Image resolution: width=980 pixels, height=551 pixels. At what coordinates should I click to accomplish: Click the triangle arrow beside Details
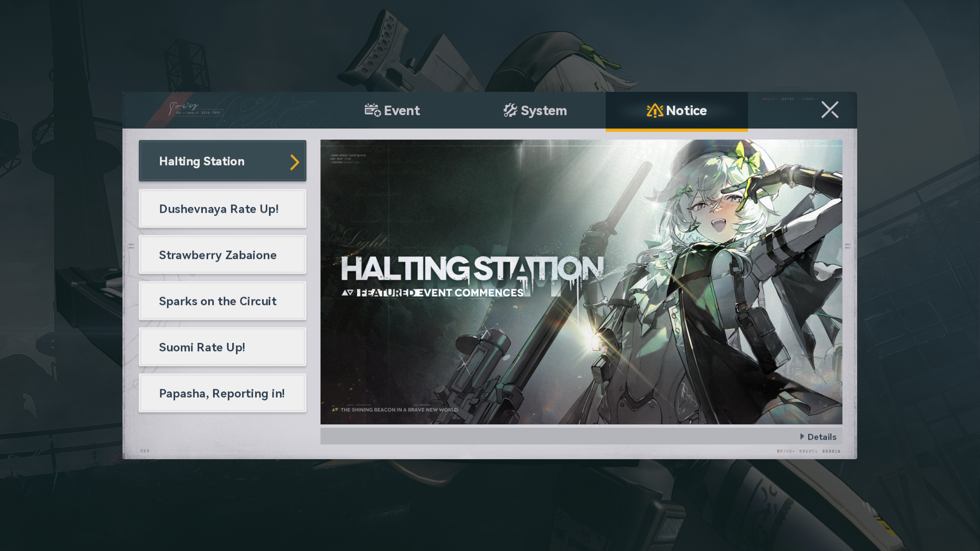click(x=802, y=436)
